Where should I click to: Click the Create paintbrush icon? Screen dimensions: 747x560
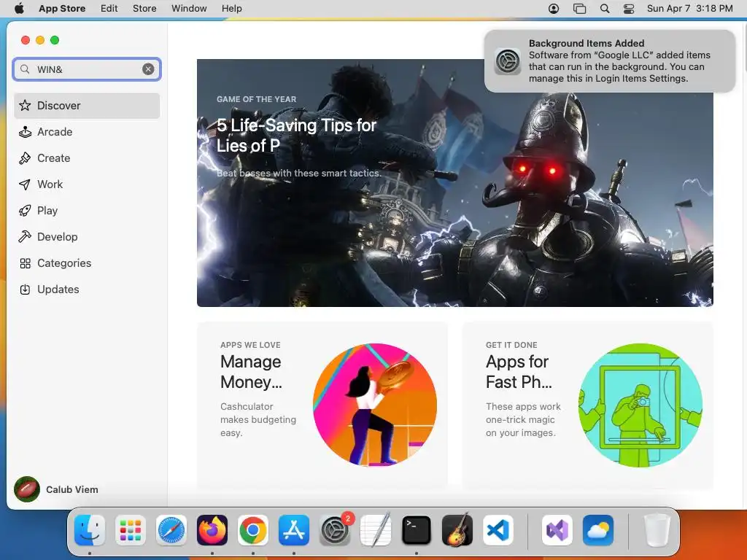click(25, 158)
